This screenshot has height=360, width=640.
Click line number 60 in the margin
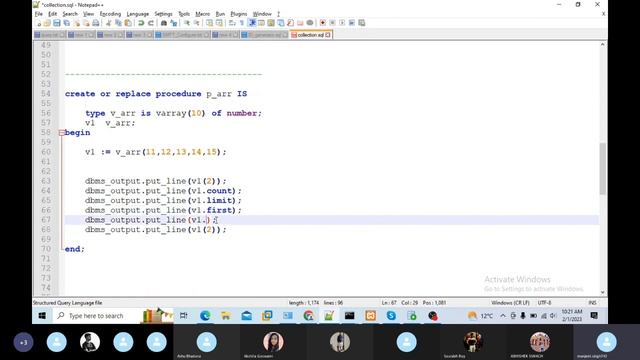point(46,152)
